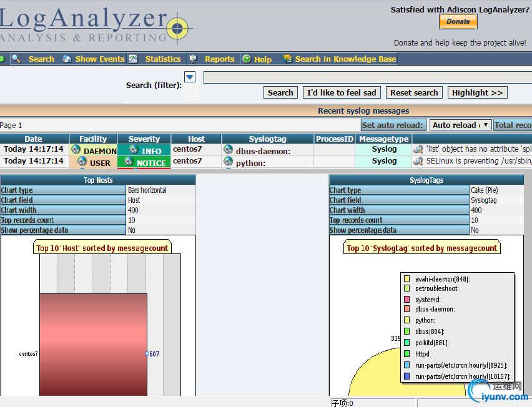The width and height of the screenshot is (532, 407).
Task: Click the dbus-daemon: syslogtag link
Action: tap(264, 151)
